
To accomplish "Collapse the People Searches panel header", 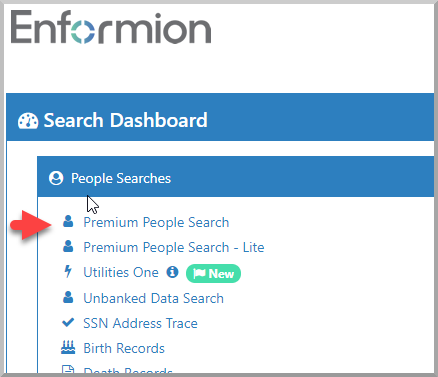I will (236, 177).
